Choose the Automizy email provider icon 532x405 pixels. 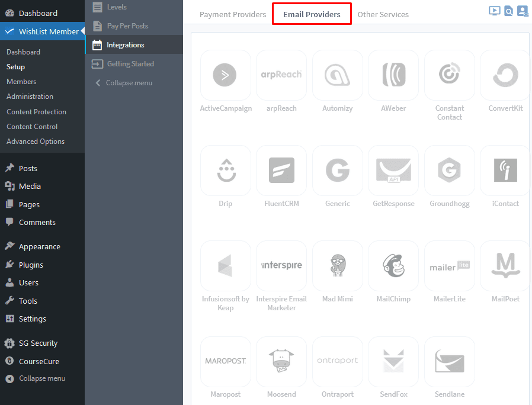coord(337,75)
